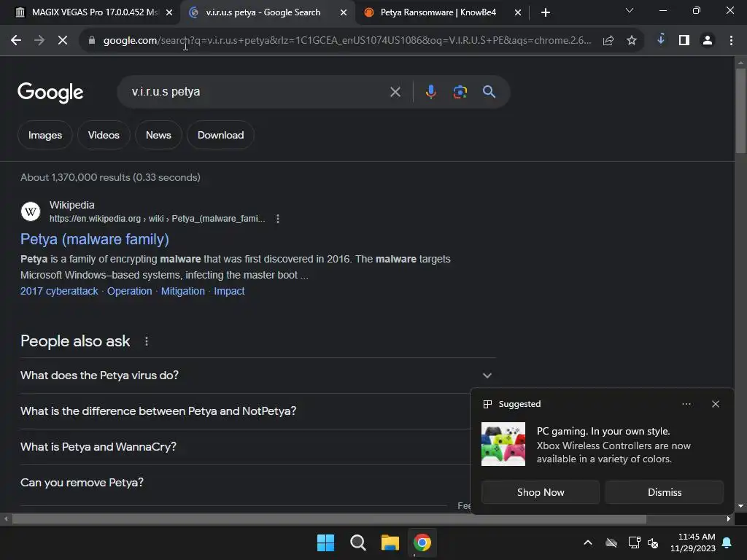Open notification bell in taskbar

[727, 542]
